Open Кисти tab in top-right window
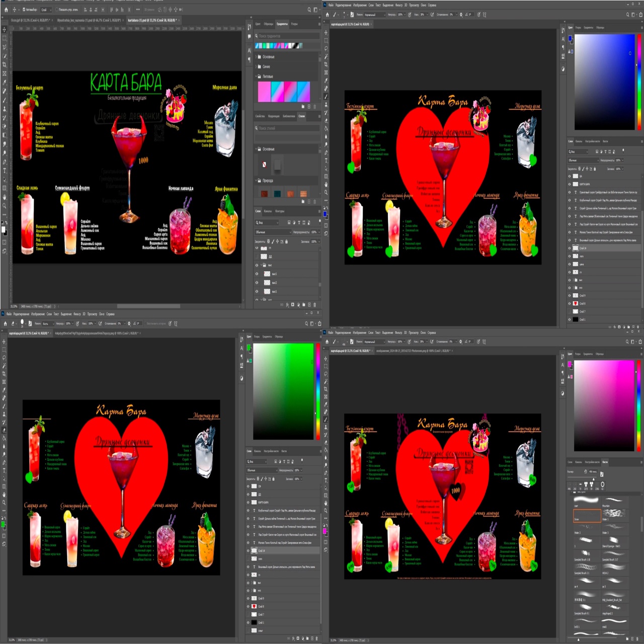The image size is (644, 644). pos(605,141)
